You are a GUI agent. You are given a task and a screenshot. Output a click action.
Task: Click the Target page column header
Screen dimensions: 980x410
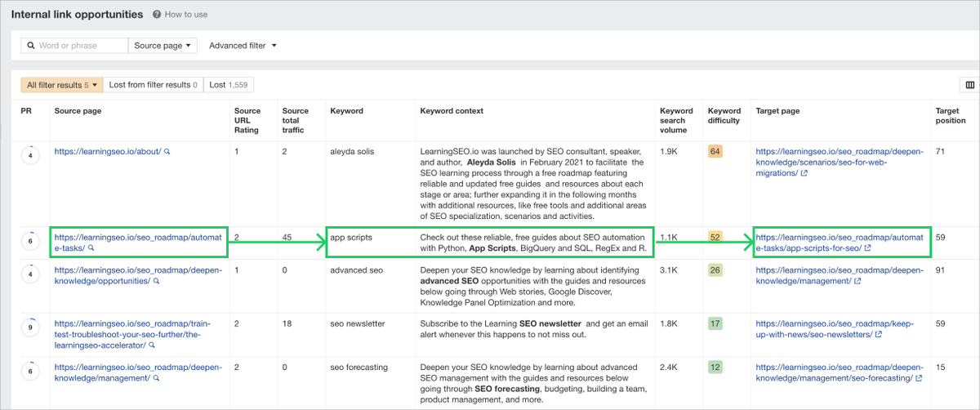point(777,111)
